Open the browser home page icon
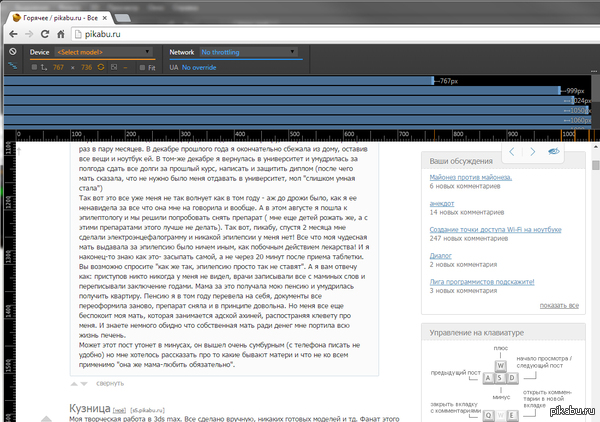The image size is (600, 422). tap(60, 34)
